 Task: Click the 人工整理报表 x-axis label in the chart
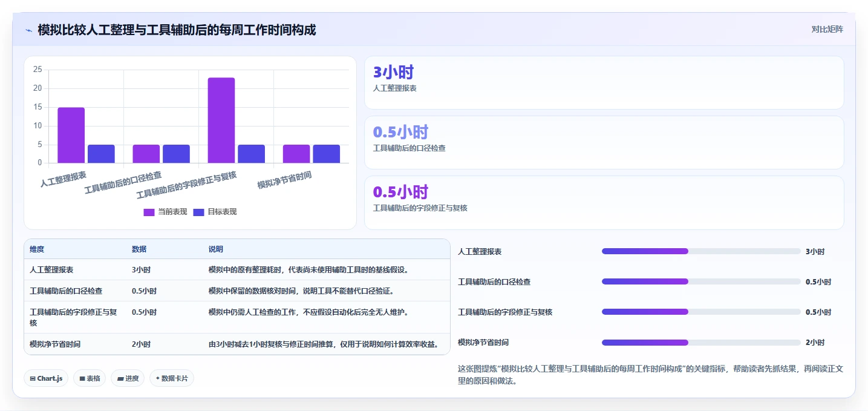point(64,180)
